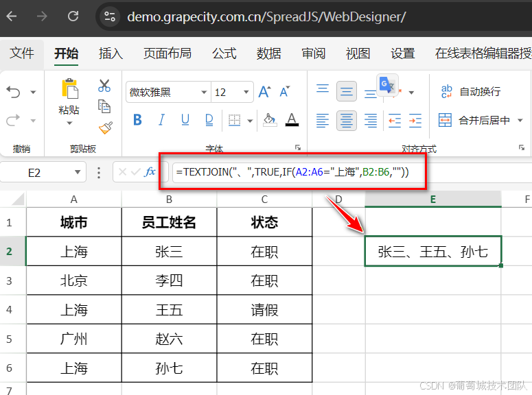This screenshot has height=395, width=532.
Task: Click the paste clipboard icon
Action: click(x=69, y=89)
